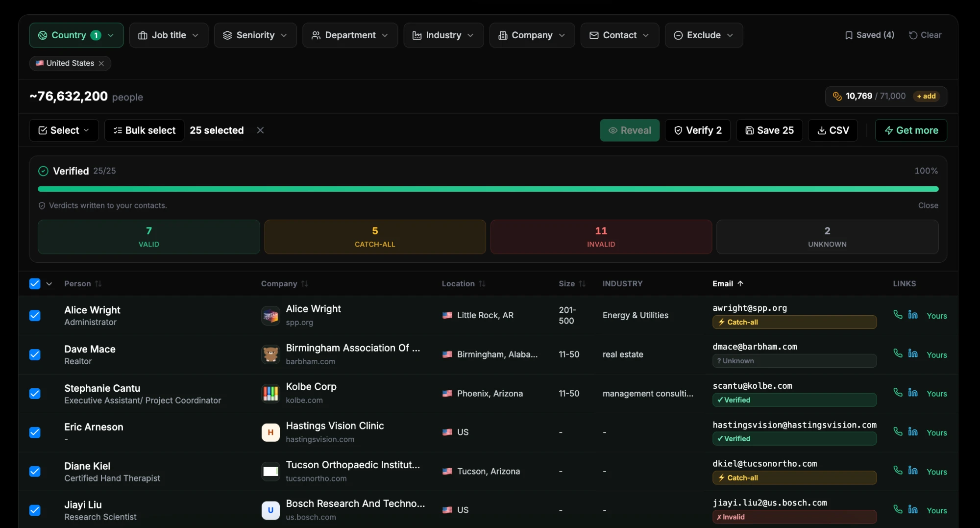Open the Contact filter dropdown
Viewport: 980px width, 528px height.
click(620, 35)
